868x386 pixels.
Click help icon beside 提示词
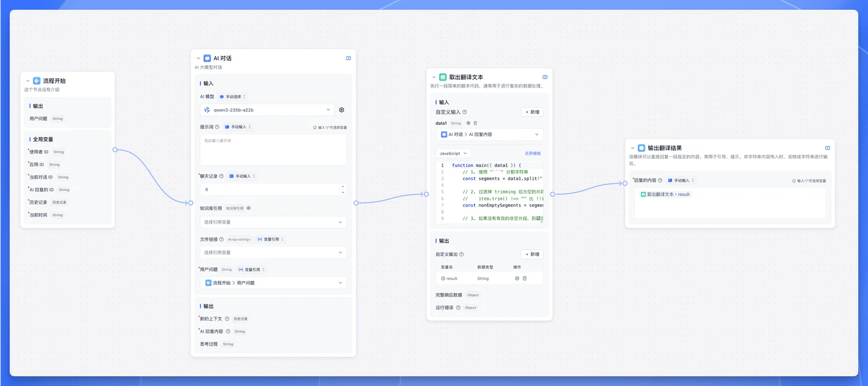pyautogui.click(x=218, y=127)
